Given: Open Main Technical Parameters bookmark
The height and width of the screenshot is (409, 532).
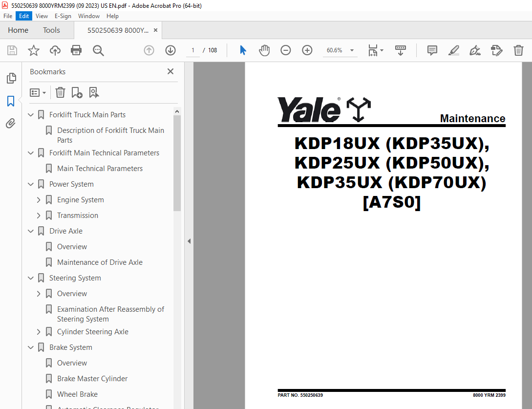Looking at the screenshot, I should point(100,169).
